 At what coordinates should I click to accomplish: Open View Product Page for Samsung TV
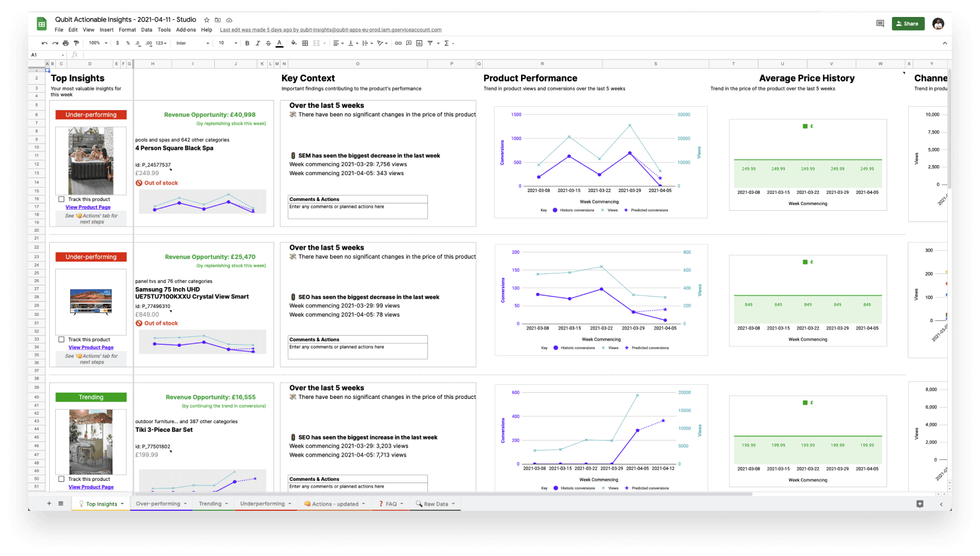click(x=91, y=347)
